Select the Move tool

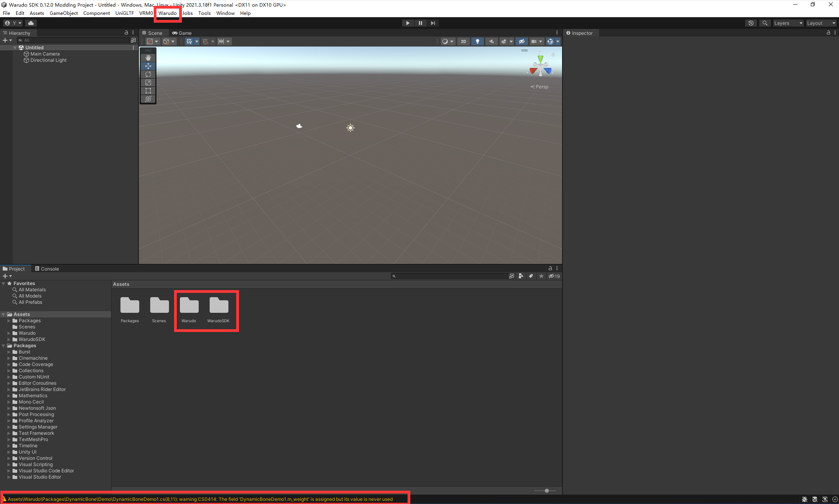pyautogui.click(x=148, y=66)
